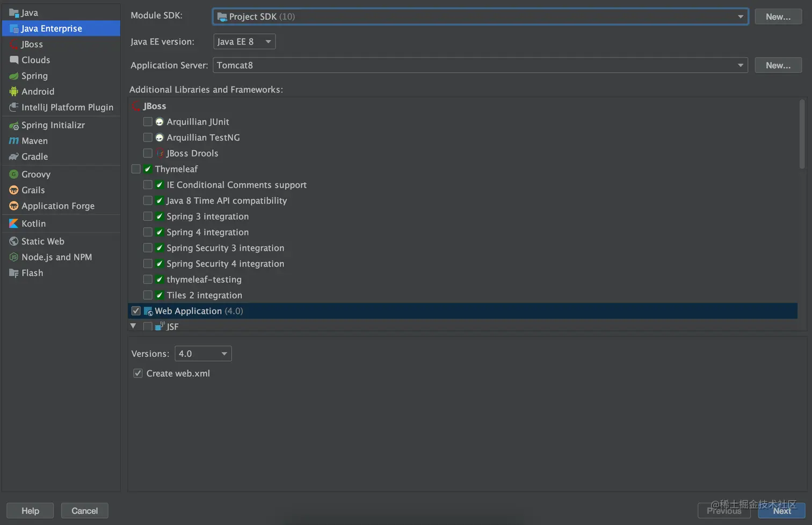Check IE Conditional Comments support checkbox

148,185
